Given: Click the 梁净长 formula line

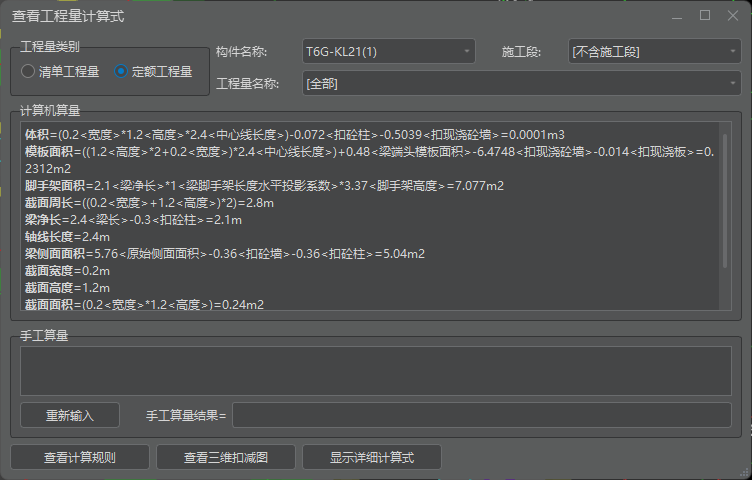Looking at the screenshot, I should [133, 220].
